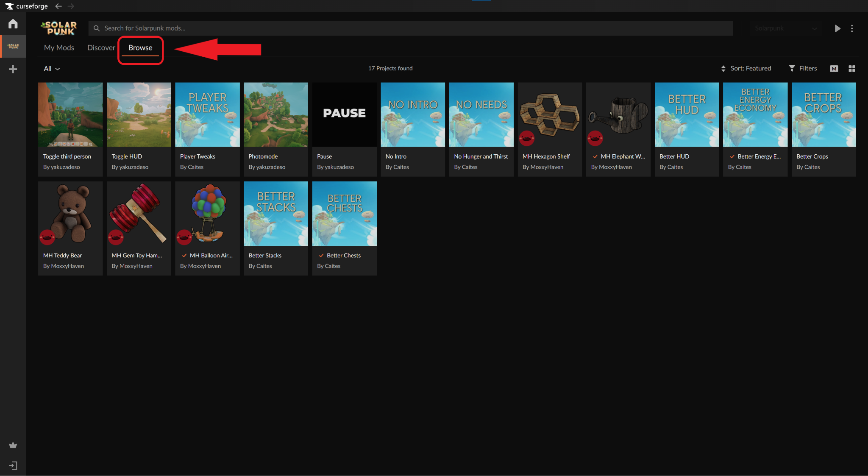Screen dimensions: 868x476
Task: Open the Better Energy Economy thumbnail
Action: coord(755,114)
